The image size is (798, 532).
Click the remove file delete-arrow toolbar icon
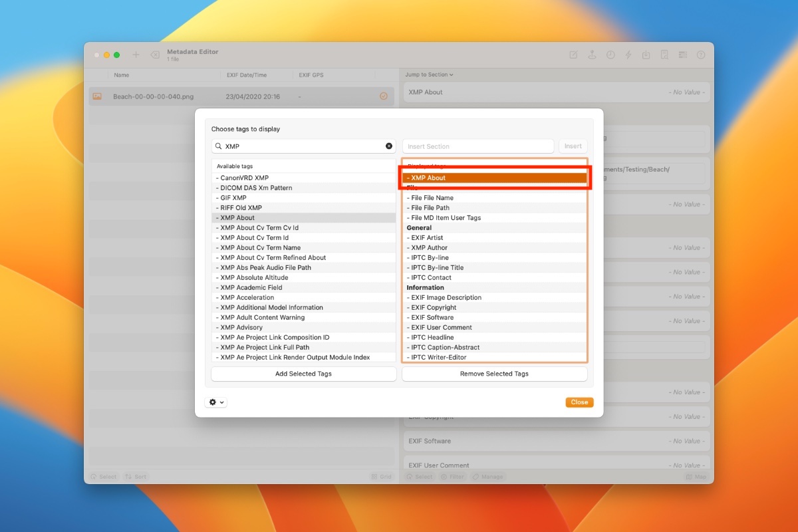click(x=155, y=55)
